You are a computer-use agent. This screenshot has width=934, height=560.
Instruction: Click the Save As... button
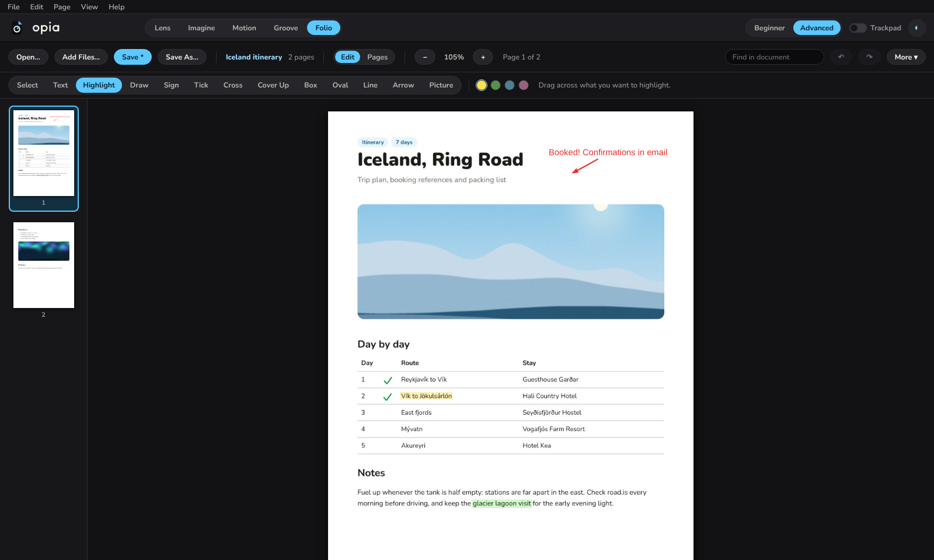182,57
